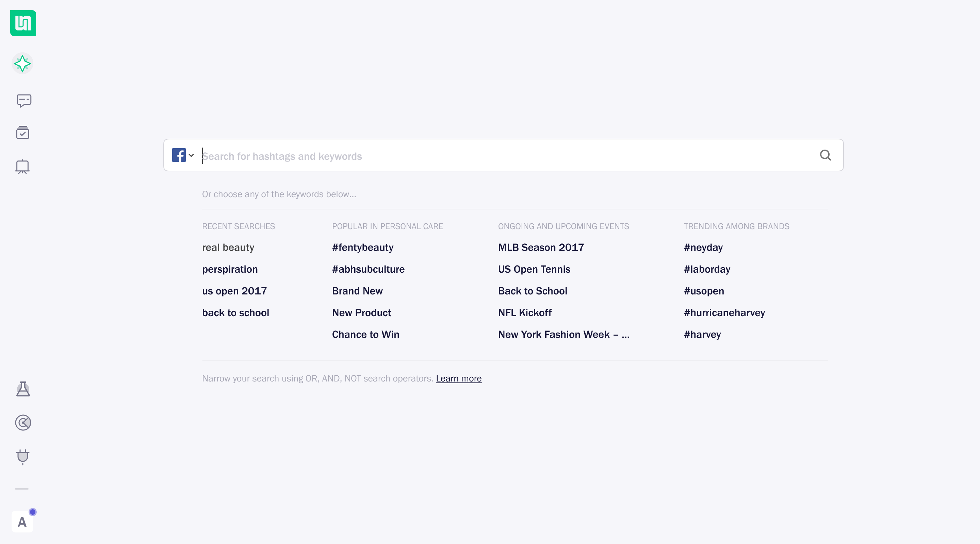Screen dimensions: 980x544
Task: Open the account avatar labeled A
Action: pos(22,522)
